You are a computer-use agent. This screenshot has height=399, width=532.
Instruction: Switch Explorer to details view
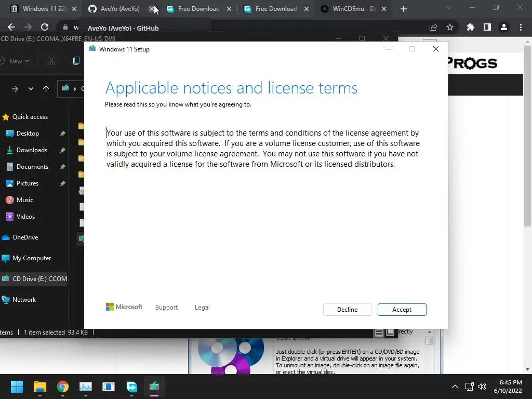pos(379,332)
